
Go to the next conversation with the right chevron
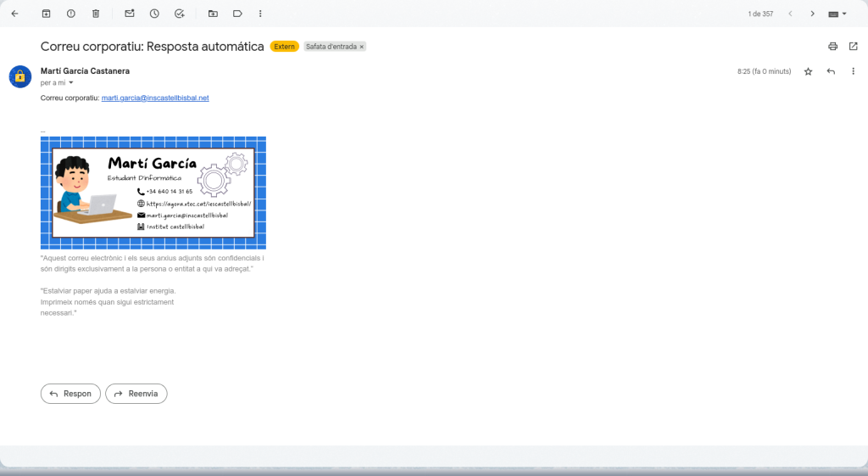(812, 14)
